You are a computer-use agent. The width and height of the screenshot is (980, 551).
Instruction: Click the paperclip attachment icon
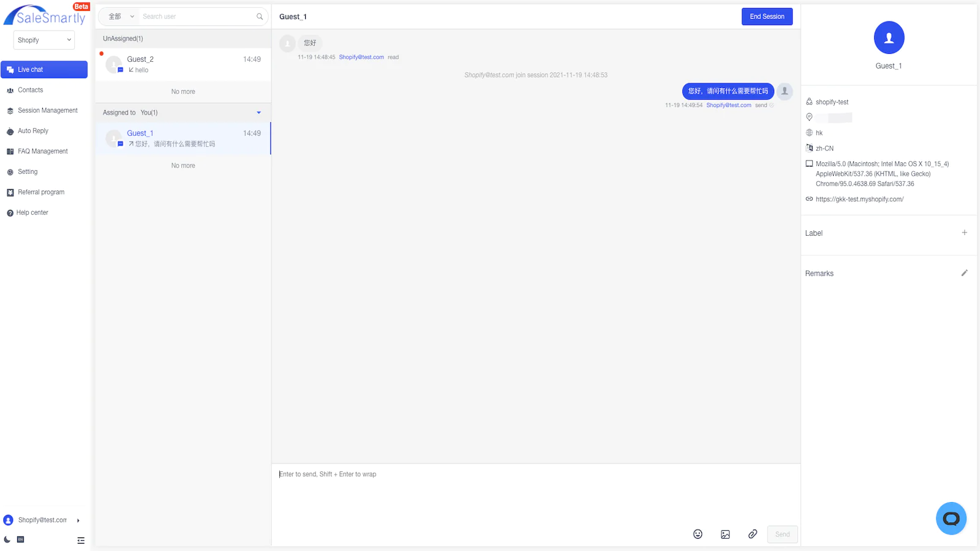click(x=753, y=534)
